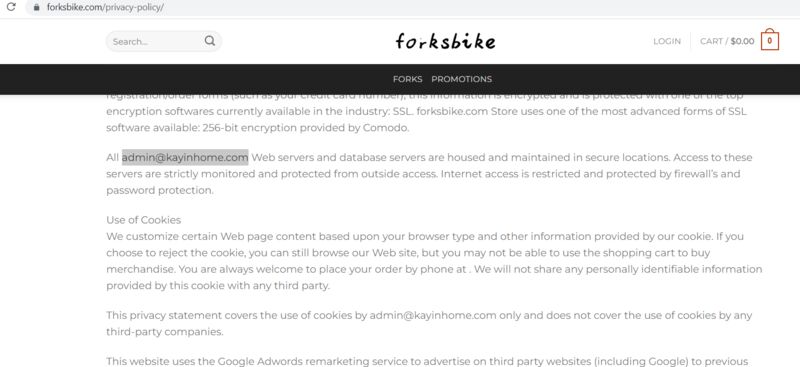Click the Use of Cookies heading
Image resolution: width=800 pixels, height=367 pixels.
point(143,220)
